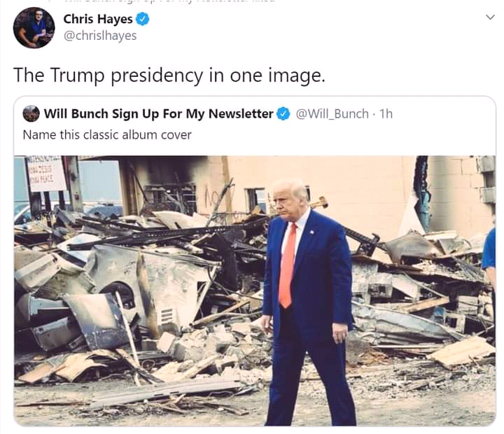Visit the @chrislhayes handle

[x=100, y=36]
